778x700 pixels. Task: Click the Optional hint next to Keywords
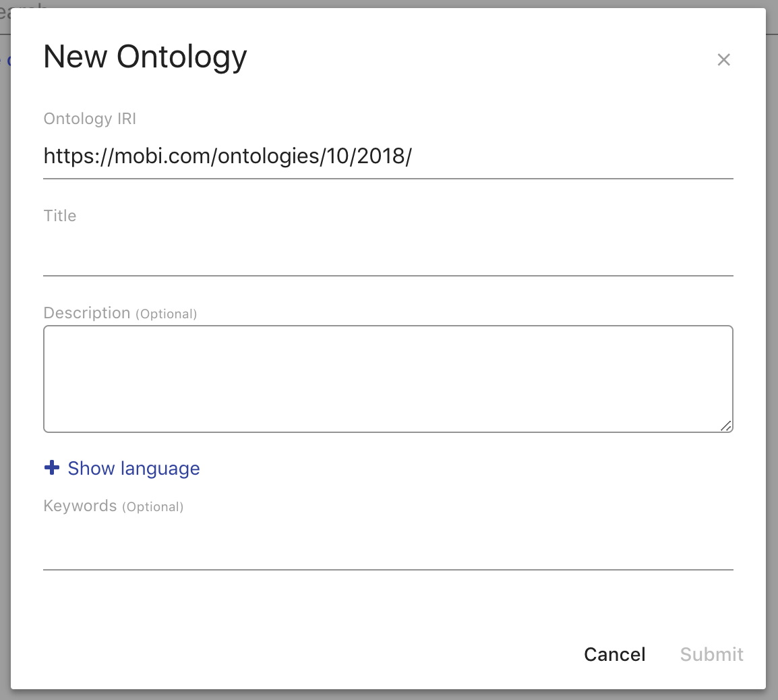point(154,506)
